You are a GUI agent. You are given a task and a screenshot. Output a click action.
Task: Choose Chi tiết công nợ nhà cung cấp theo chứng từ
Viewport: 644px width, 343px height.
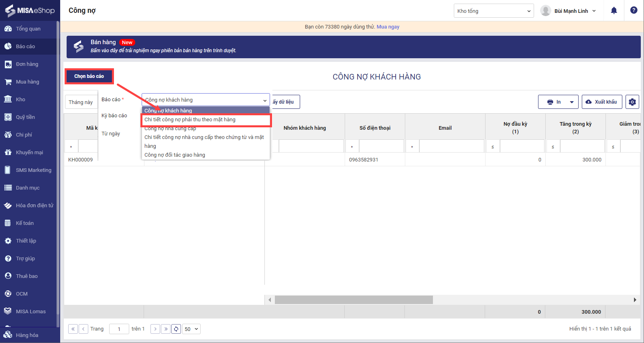(x=205, y=142)
